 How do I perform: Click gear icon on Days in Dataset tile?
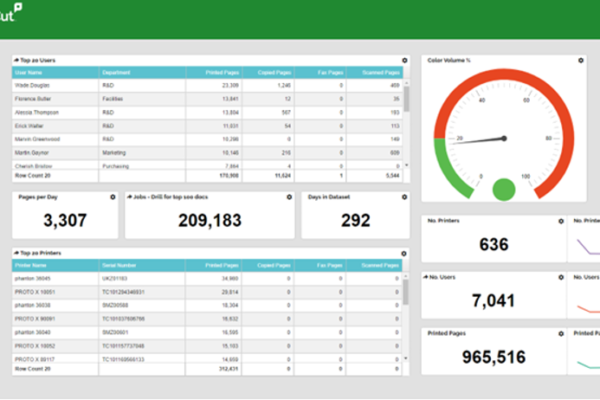pos(404,198)
